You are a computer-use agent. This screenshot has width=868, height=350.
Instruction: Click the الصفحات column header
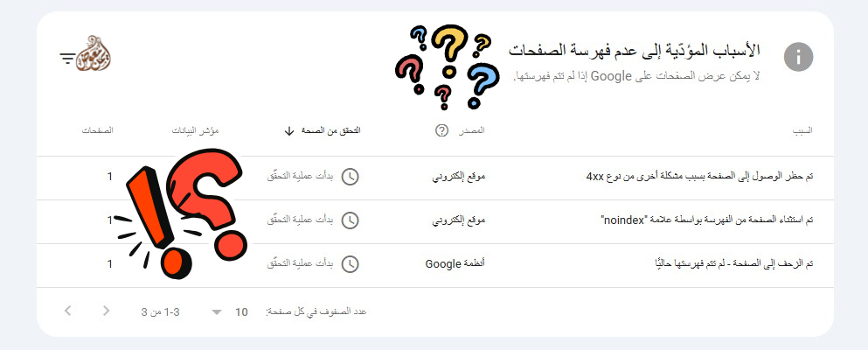(x=98, y=130)
